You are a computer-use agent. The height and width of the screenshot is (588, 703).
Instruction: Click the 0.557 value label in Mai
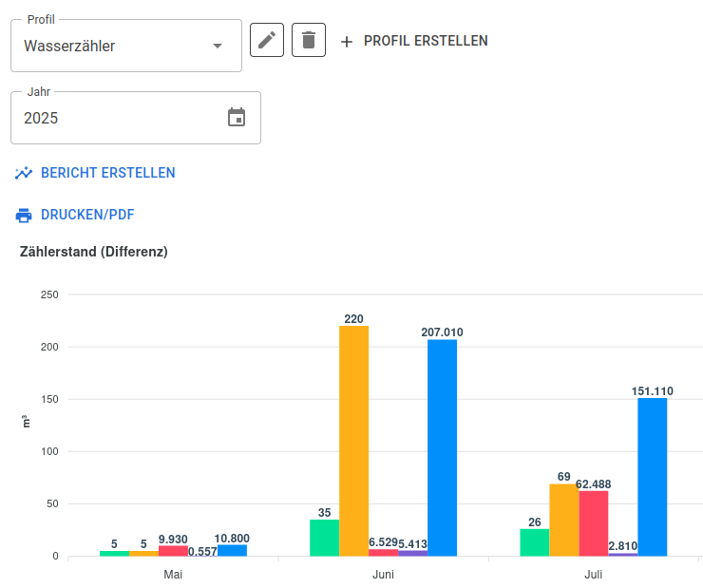coord(202,551)
